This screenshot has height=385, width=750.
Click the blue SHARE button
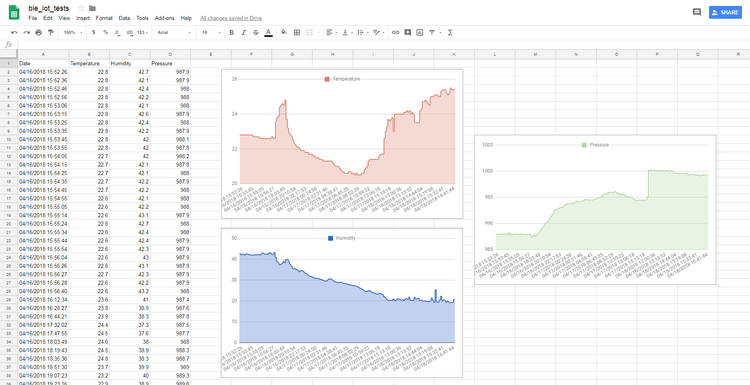point(725,12)
